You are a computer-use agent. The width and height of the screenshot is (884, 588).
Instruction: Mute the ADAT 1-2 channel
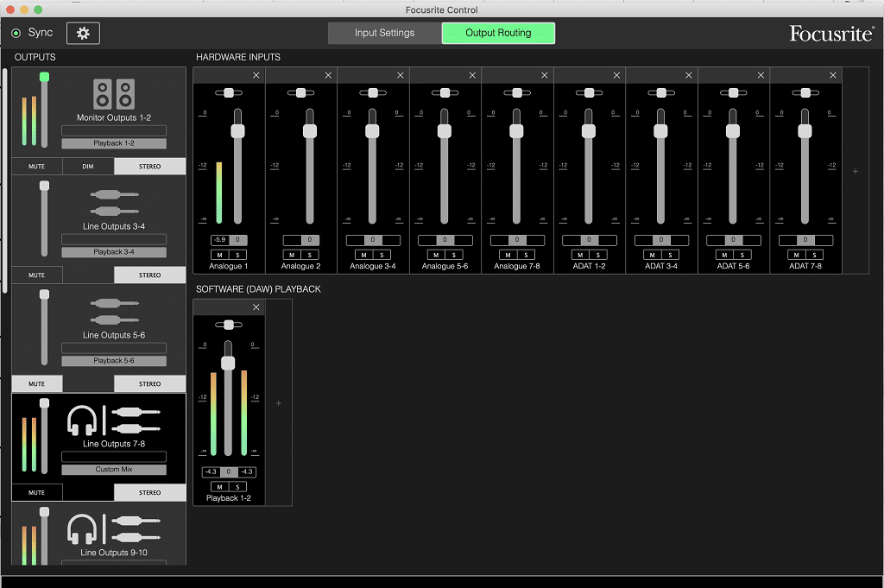click(x=581, y=255)
